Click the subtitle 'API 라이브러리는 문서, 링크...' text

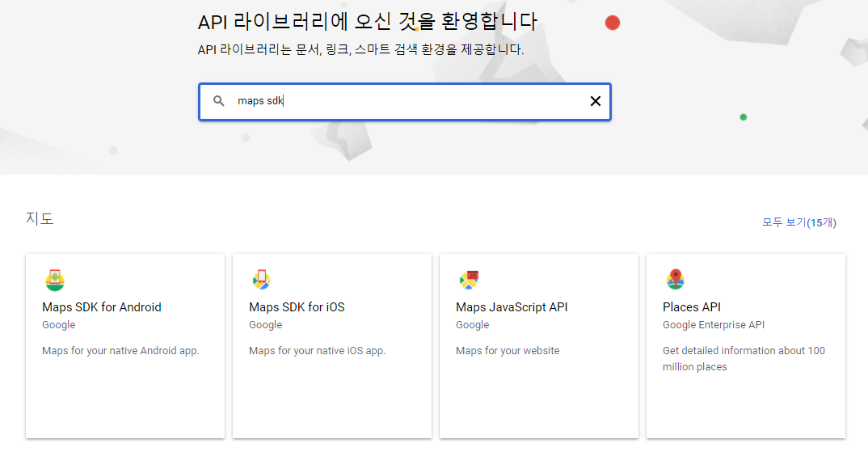[x=360, y=49]
